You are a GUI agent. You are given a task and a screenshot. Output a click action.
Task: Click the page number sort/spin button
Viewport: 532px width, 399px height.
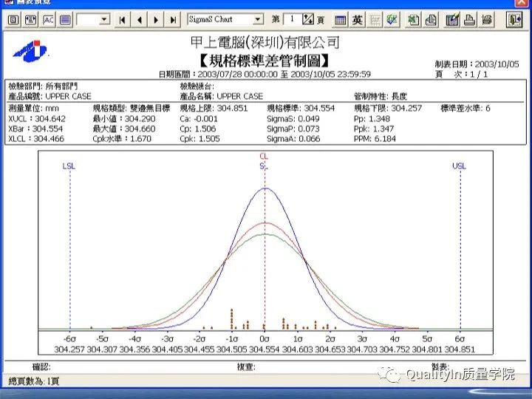pyautogui.click(x=309, y=20)
